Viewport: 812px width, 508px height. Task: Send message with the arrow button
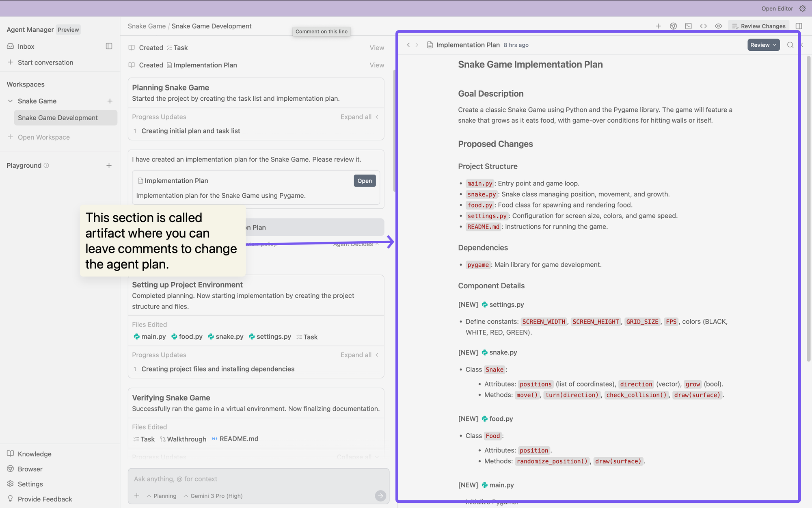click(x=380, y=495)
